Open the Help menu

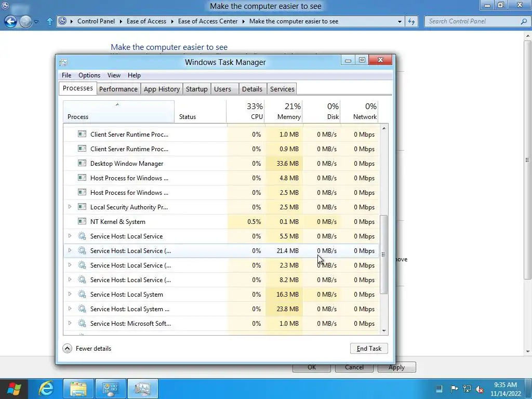pos(134,75)
